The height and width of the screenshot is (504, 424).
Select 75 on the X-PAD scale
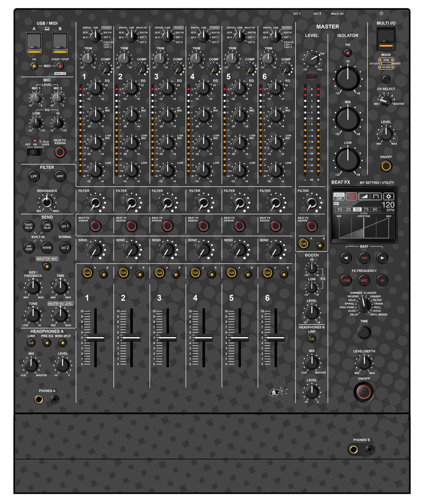click(x=366, y=209)
